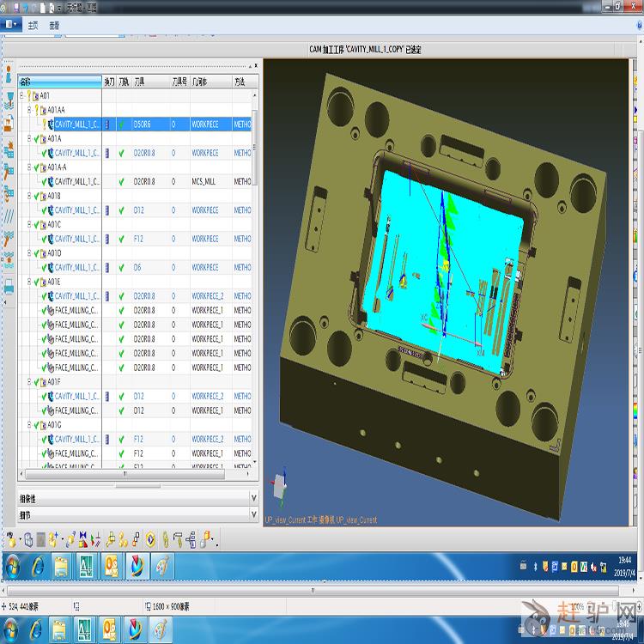Click the top icon in left resource bar
Image resolution: width=644 pixels, height=644 pixels.
click(x=9, y=74)
